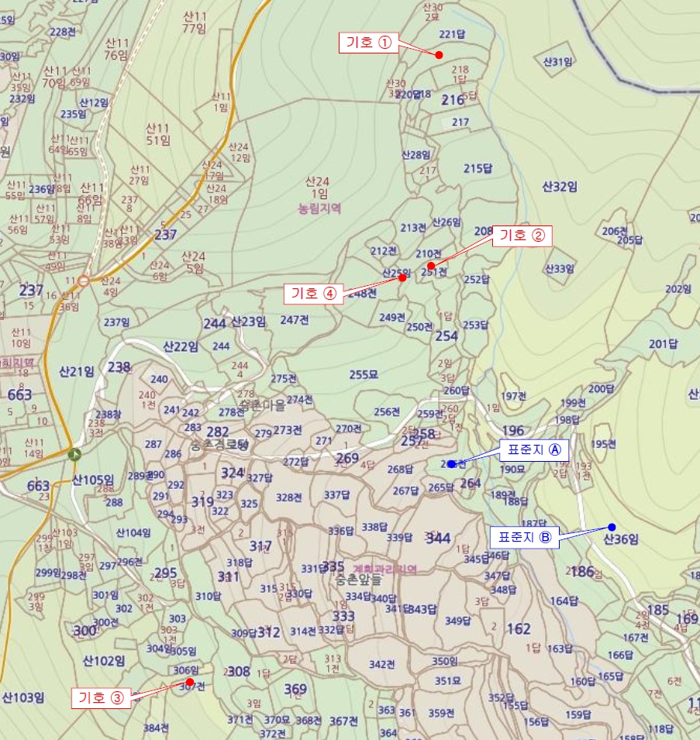
Task: Click parcel label 213전
Action: pos(413,228)
